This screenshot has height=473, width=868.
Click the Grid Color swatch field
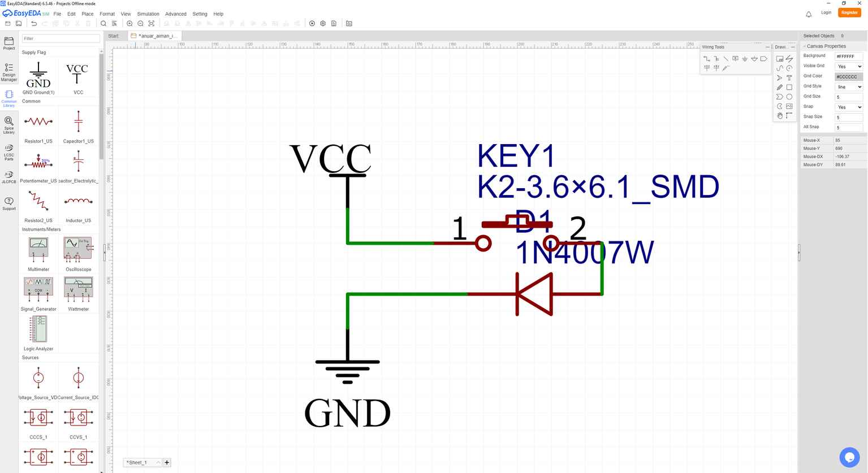pyautogui.click(x=849, y=77)
